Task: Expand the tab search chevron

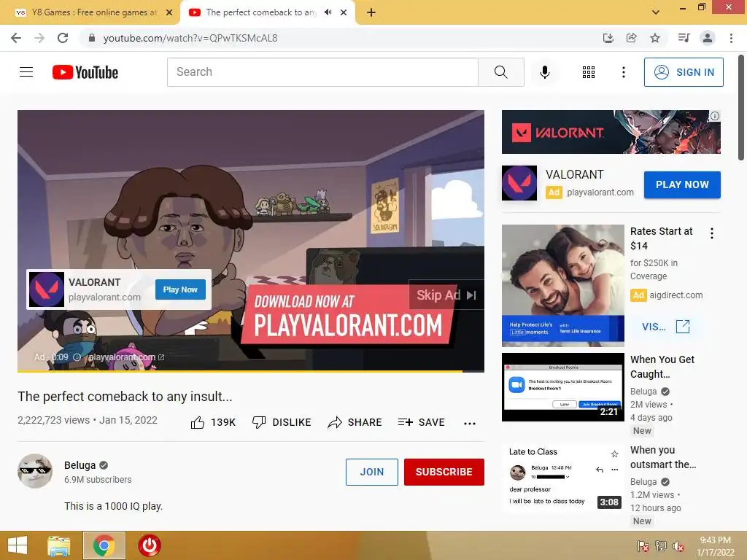Action: 656,12
